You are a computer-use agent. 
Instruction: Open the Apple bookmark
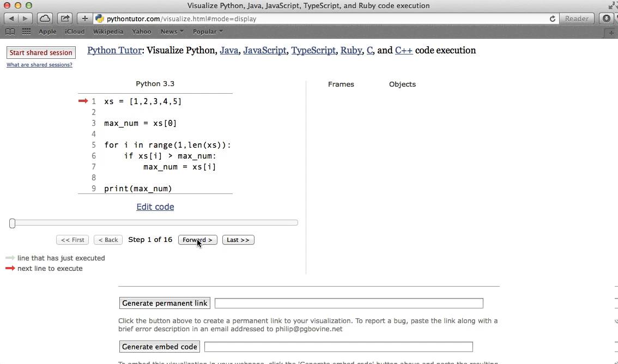click(x=47, y=32)
